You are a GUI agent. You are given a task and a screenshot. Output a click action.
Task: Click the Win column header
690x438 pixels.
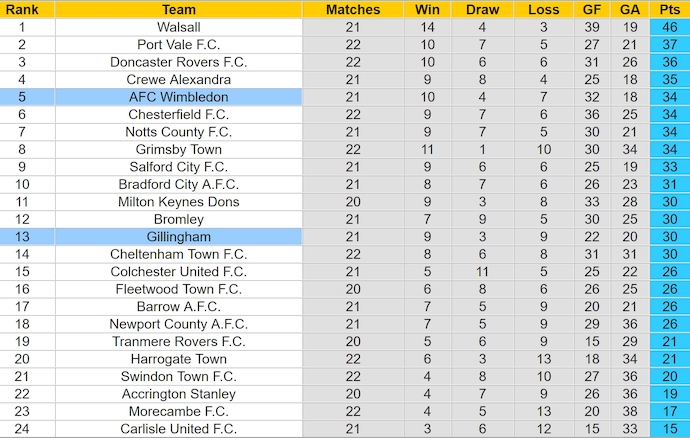[427, 9]
